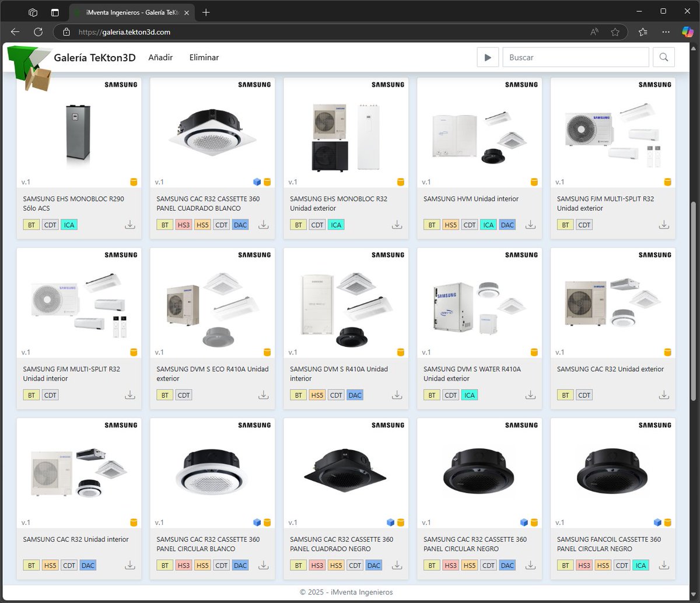This screenshot has width=700, height=603.
Task: Click database icon on EHS MONOBLOC R290 card
Action: tap(134, 182)
